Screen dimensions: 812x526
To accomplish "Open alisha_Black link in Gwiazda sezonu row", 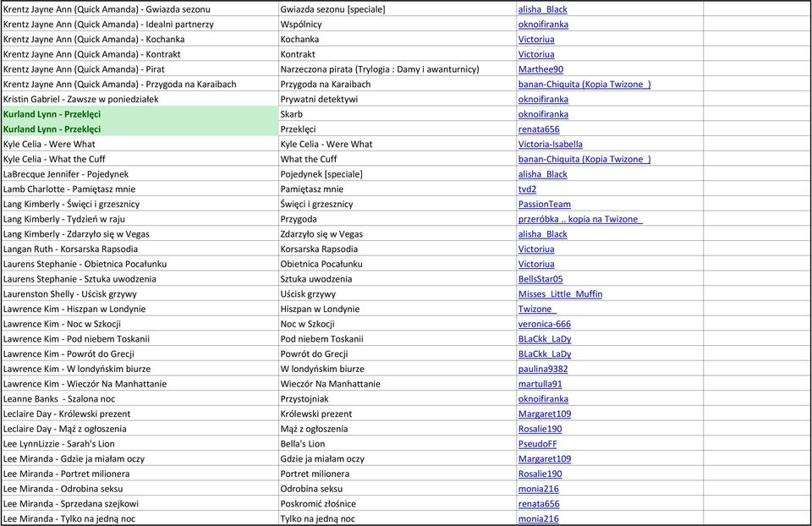I will [542, 9].
